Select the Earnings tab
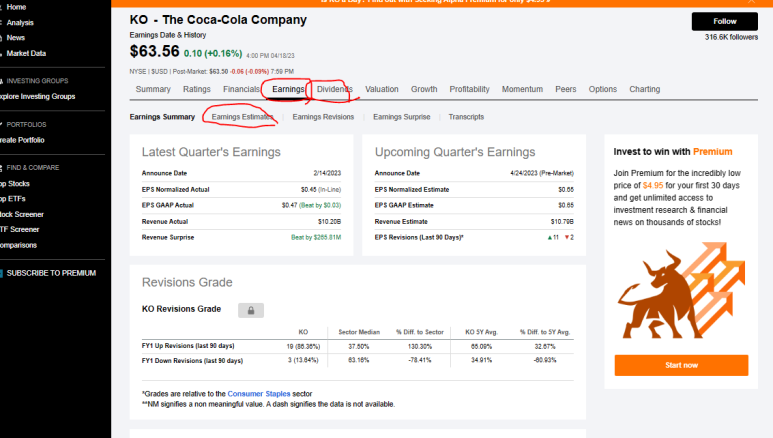 [x=288, y=89]
